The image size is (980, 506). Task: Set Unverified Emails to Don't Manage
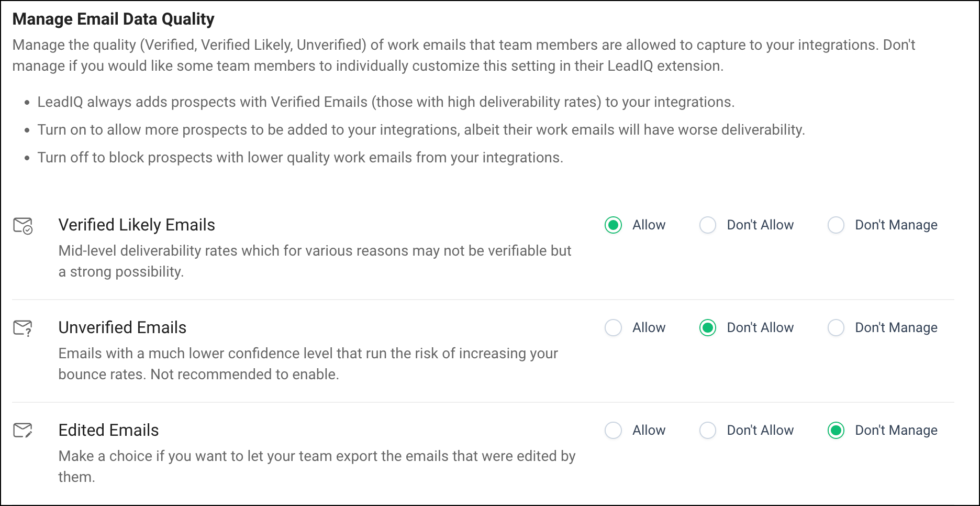(x=836, y=328)
